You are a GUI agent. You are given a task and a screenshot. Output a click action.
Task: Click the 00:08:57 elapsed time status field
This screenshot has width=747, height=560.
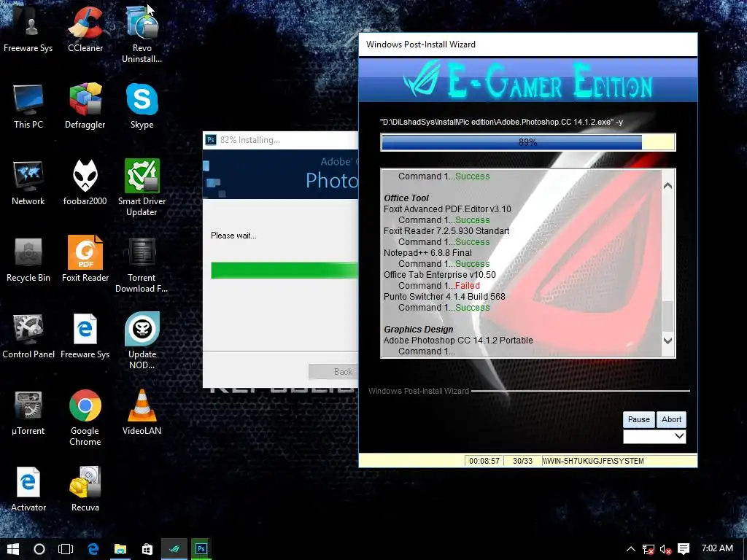pos(484,461)
